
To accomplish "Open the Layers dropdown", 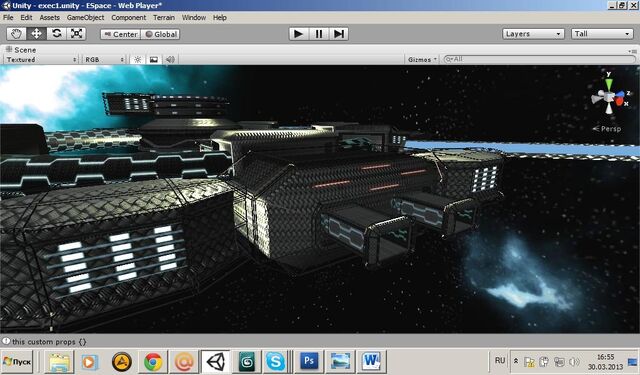I will (x=533, y=34).
